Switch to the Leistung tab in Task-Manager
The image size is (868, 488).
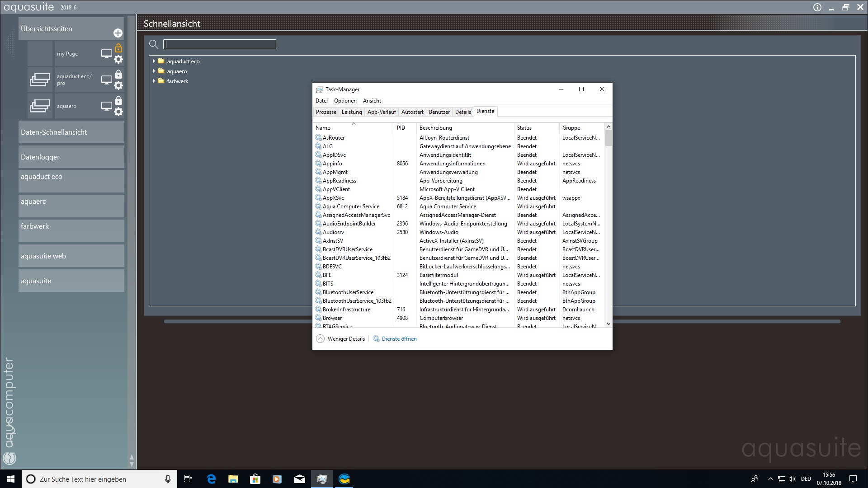pos(352,112)
